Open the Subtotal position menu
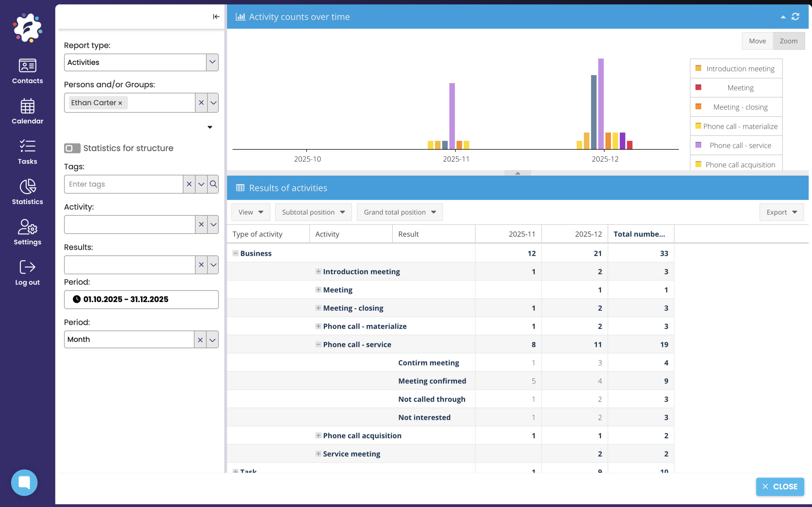Image resolution: width=812 pixels, height=507 pixels. click(x=313, y=212)
